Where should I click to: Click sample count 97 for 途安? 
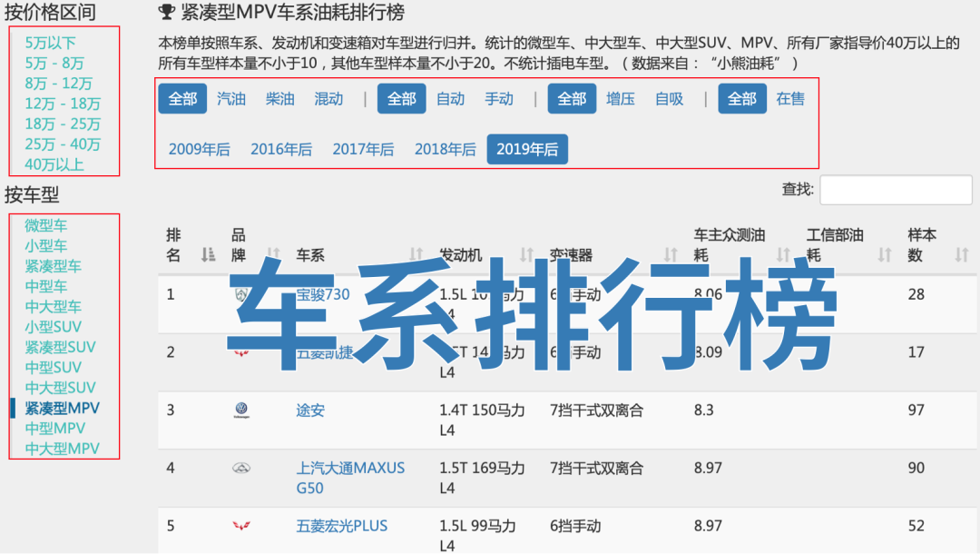(x=916, y=411)
